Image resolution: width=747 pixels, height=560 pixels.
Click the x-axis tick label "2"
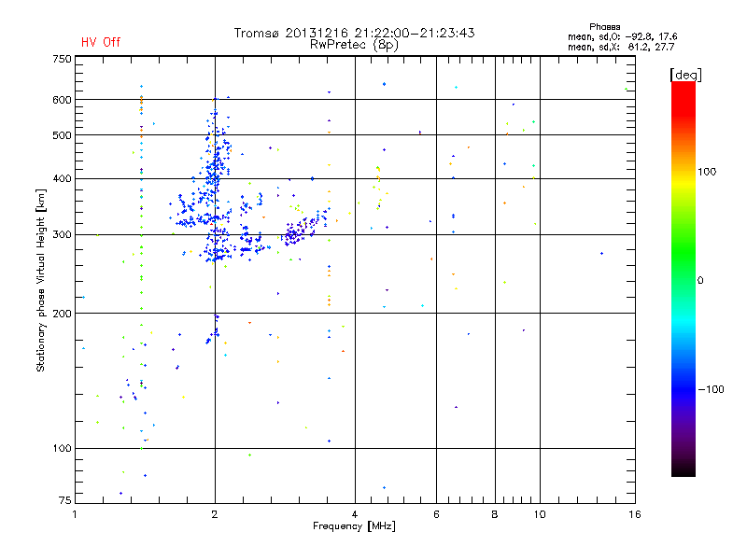215,514
